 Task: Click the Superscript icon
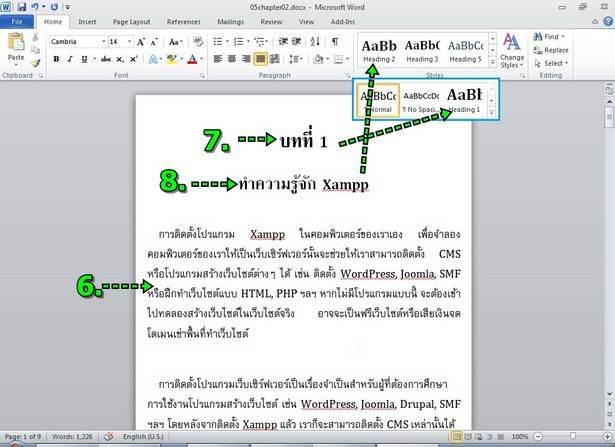click(134, 59)
